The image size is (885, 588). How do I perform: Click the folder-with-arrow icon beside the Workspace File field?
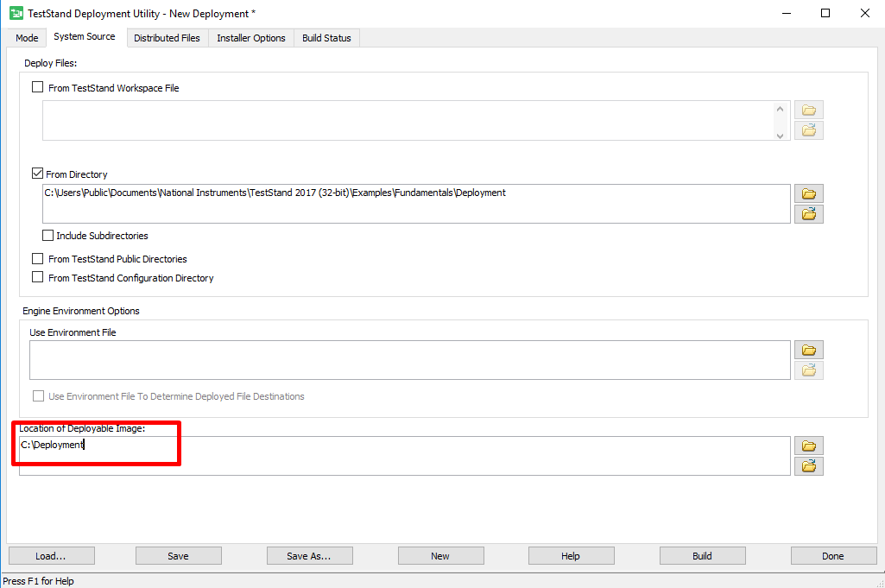pos(809,130)
